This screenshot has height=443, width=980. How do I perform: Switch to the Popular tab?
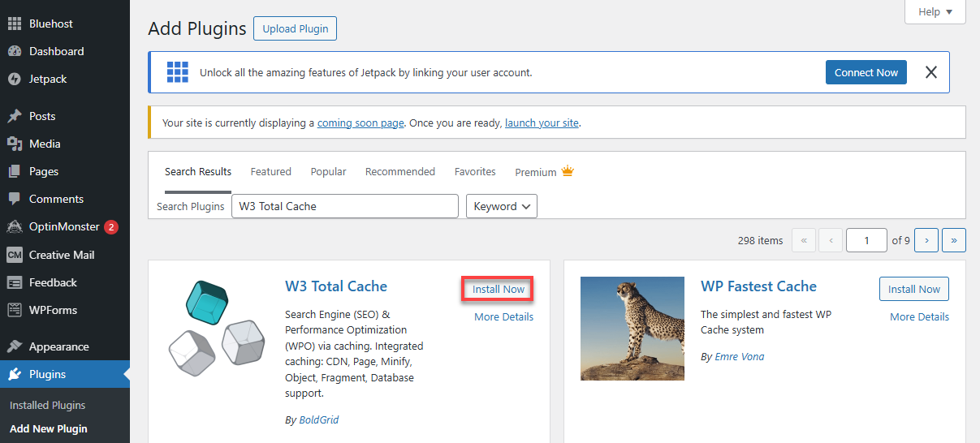click(x=328, y=172)
